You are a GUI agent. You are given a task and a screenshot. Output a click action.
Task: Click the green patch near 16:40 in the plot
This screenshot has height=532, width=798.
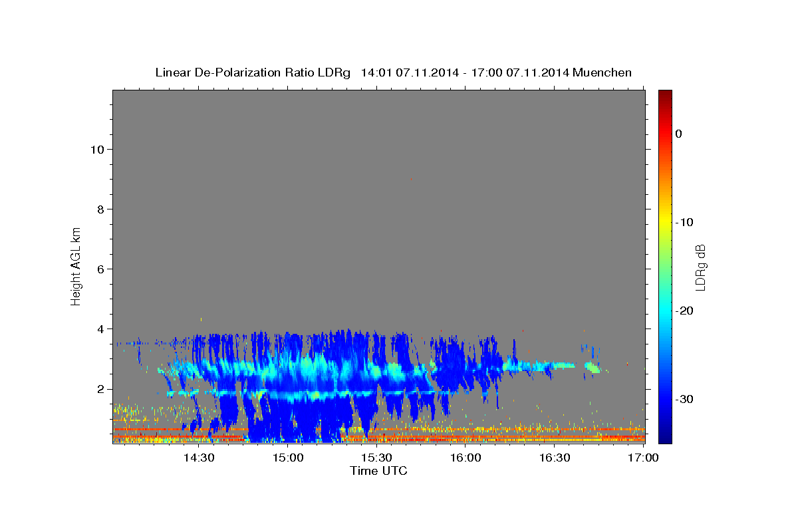(592, 366)
